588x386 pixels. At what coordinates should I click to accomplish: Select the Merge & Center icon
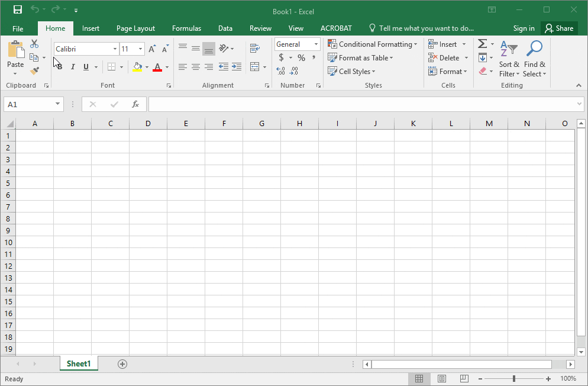coord(254,67)
